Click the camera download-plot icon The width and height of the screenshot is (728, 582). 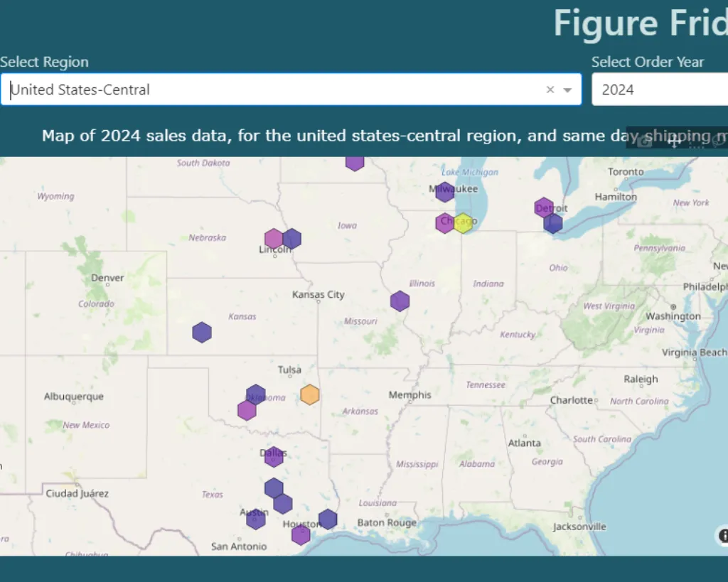point(645,141)
